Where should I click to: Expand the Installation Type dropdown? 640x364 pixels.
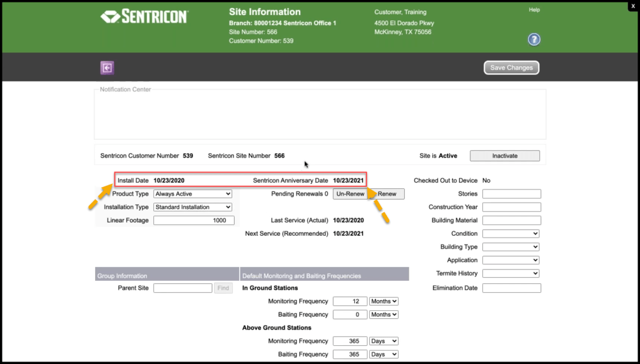(x=193, y=207)
